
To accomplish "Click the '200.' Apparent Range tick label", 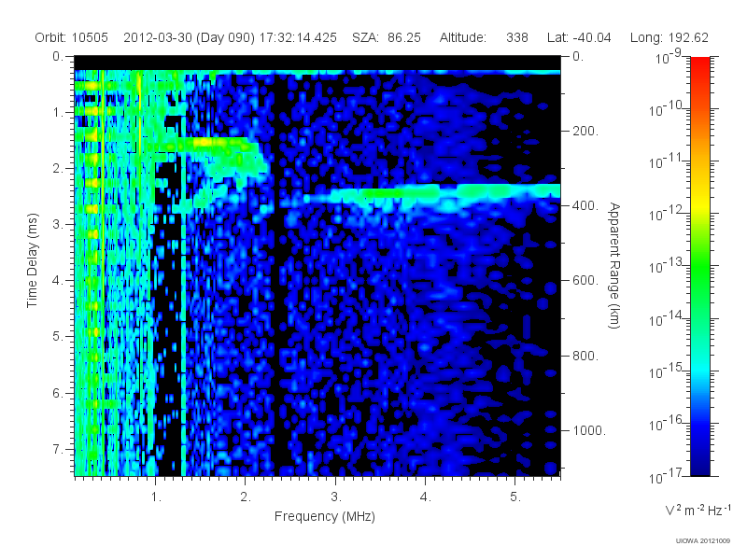I will click(x=585, y=131).
